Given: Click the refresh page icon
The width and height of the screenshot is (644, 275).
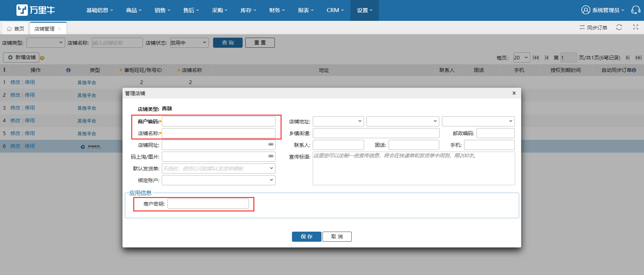Looking at the screenshot, I should [619, 27].
